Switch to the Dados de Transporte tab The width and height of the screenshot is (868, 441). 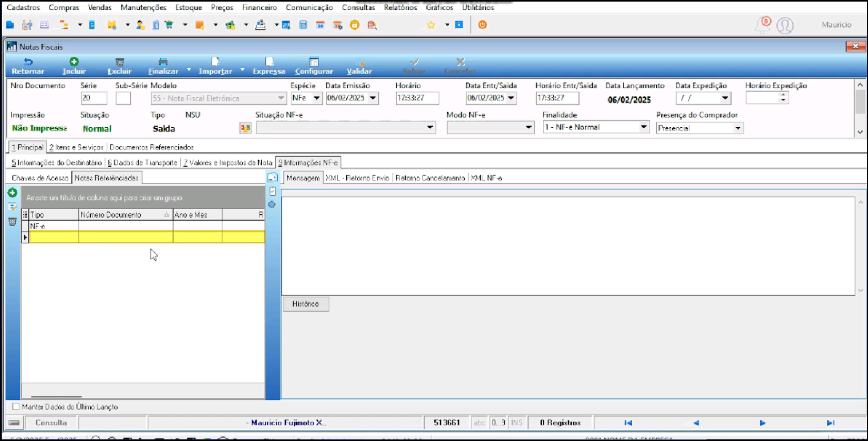point(142,162)
